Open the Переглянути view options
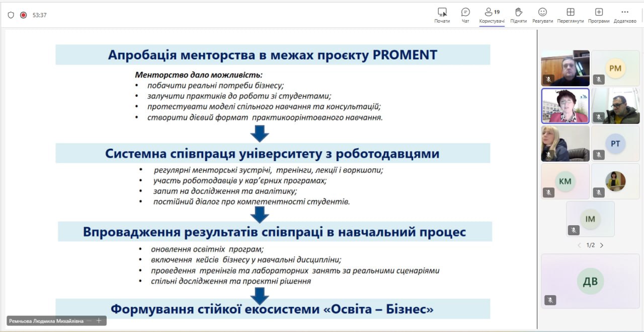644x332 pixels. [570, 12]
